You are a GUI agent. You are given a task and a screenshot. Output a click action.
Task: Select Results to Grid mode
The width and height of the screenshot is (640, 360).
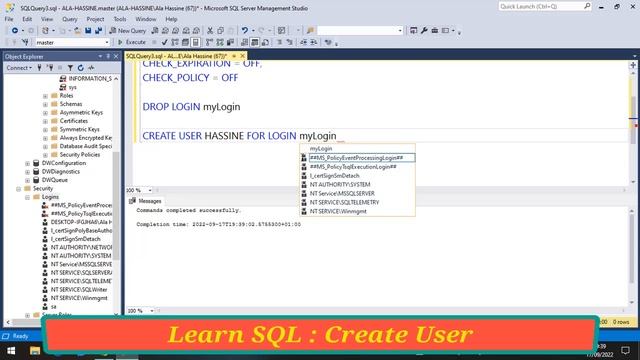255,42
